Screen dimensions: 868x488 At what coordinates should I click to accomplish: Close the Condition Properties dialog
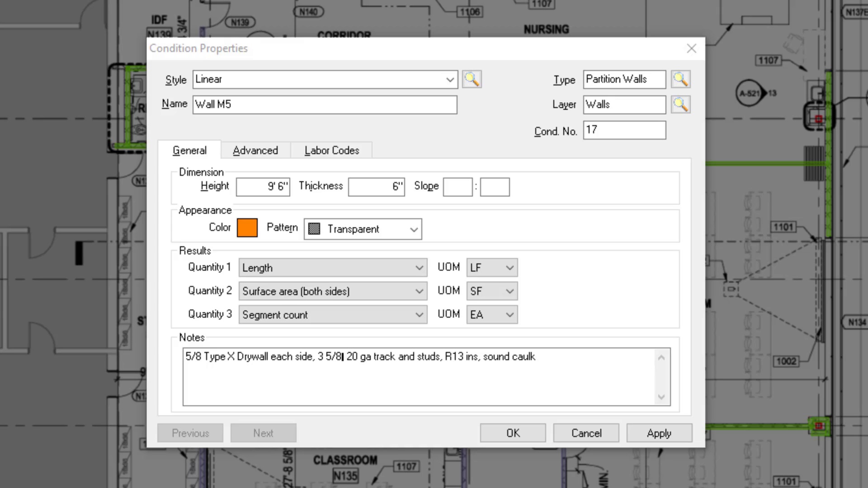coord(691,48)
